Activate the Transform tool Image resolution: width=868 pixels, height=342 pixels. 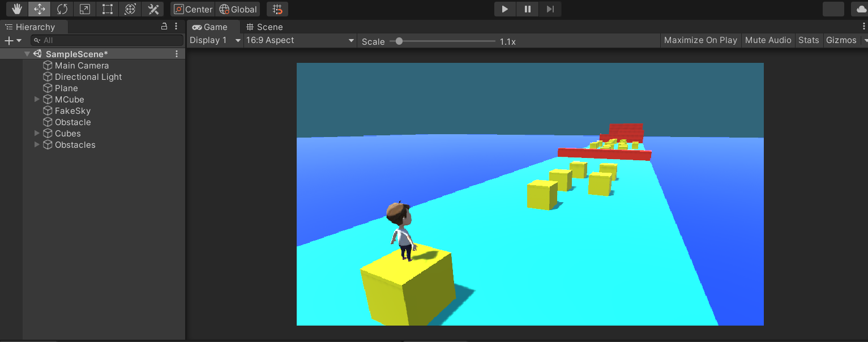tap(130, 9)
